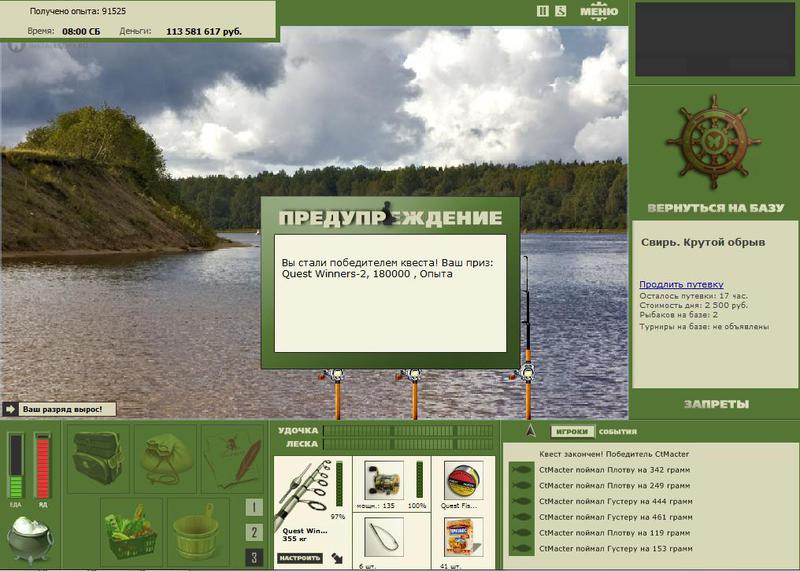
Task: Open the bait packet dropdown
Action: click(x=478, y=548)
